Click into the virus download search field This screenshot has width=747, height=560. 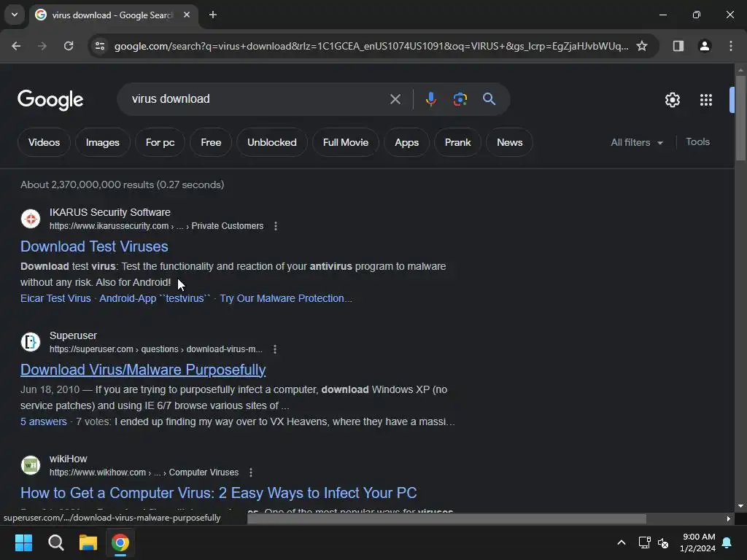[x=258, y=99]
